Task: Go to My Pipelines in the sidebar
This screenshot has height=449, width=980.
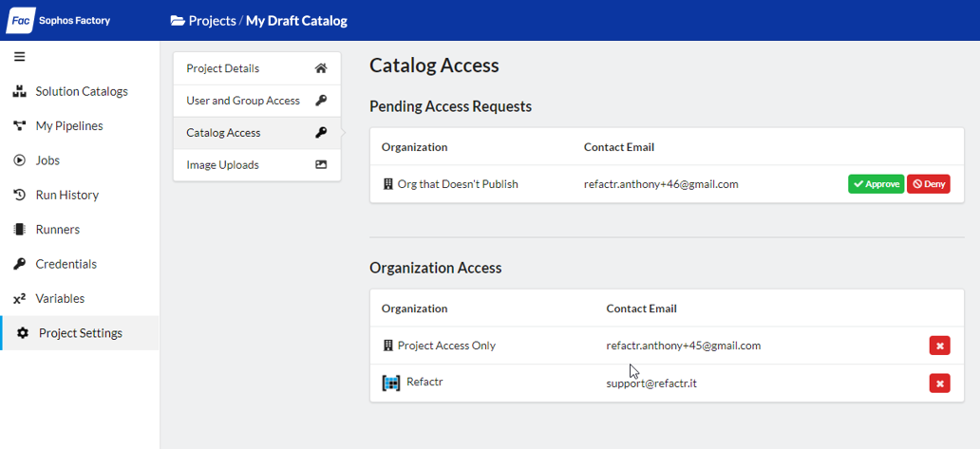Action: tap(68, 125)
